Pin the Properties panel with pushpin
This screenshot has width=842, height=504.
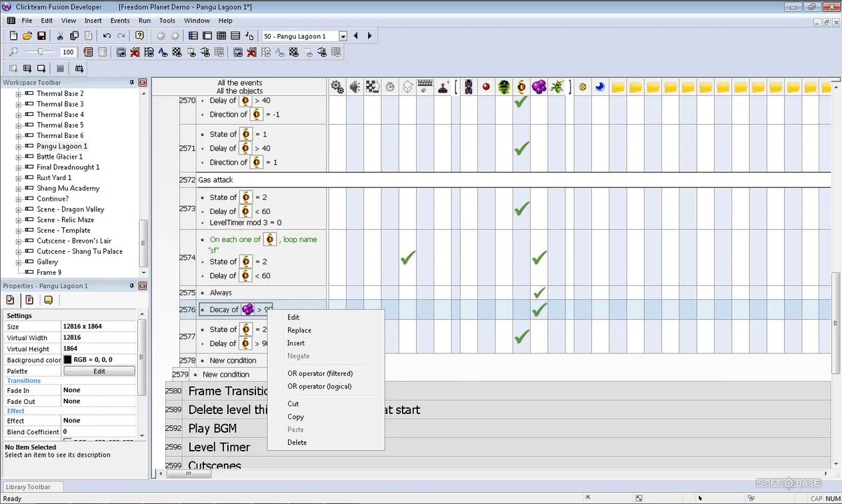coord(132,286)
